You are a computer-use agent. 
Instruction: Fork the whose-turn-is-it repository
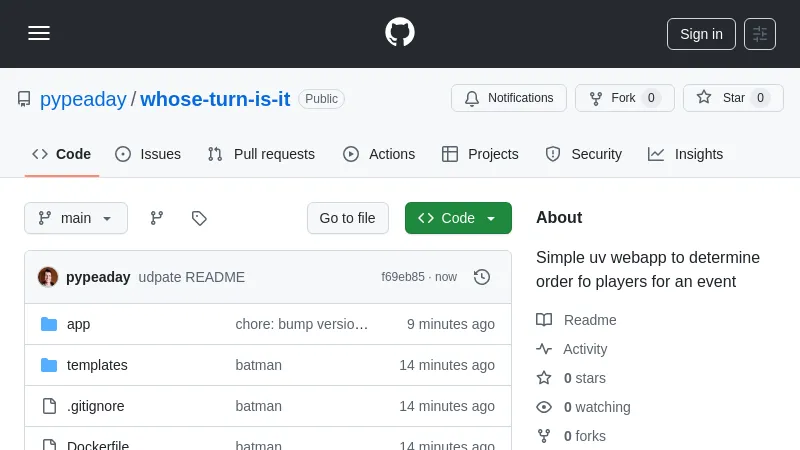point(624,98)
